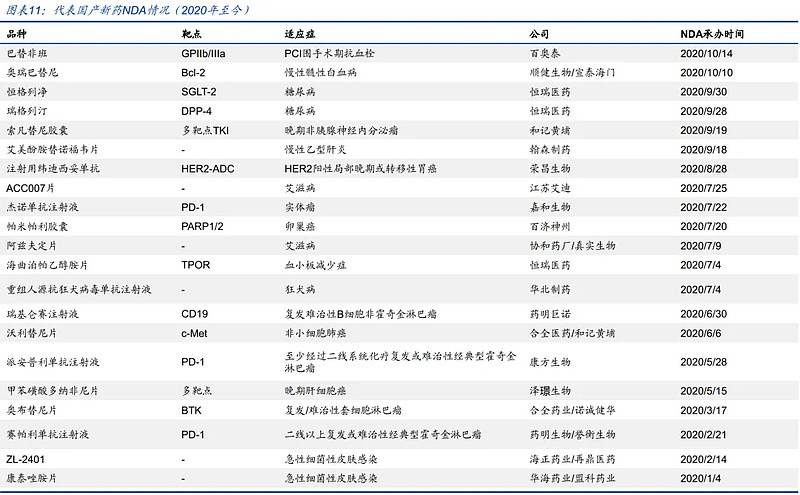Click the target cell c-Met

point(194,334)
